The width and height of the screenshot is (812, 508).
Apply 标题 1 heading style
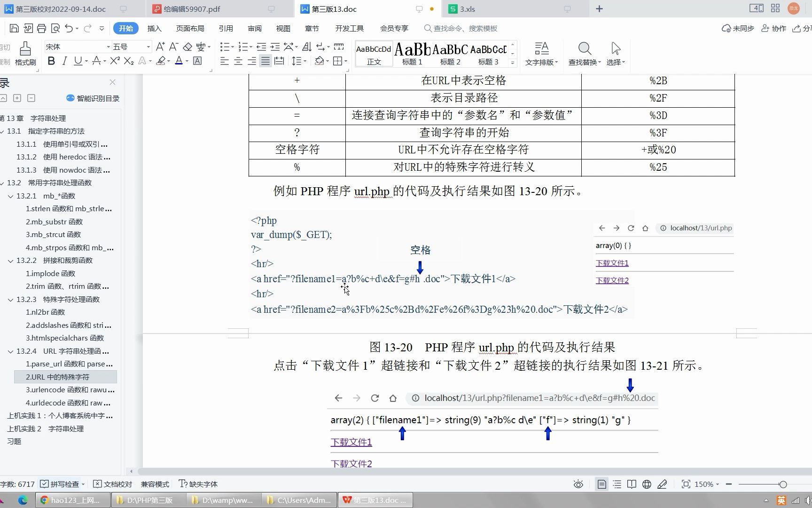click(x=412, y=54)
